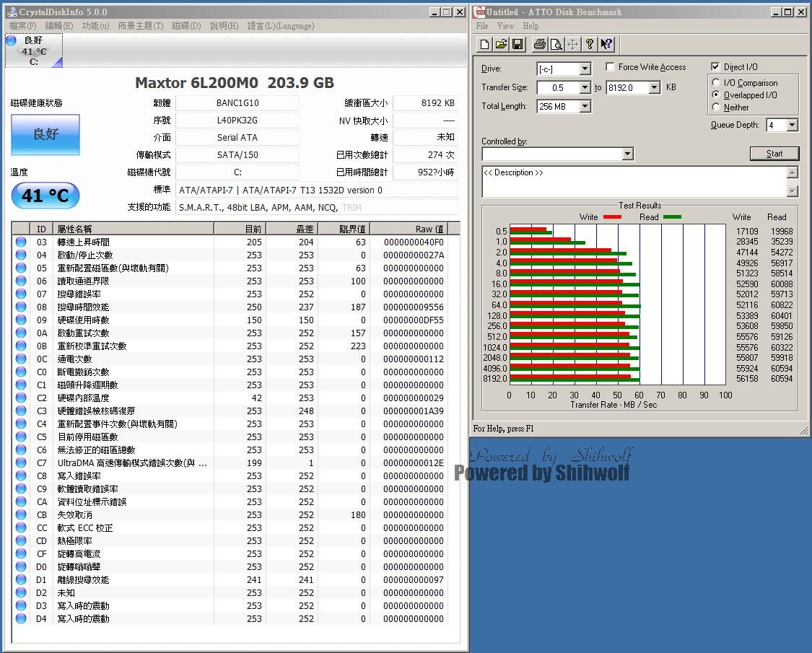Open the 磁碟(D) menu in CrystalDiskInfo
The width and height of the screenshot is (812, 653).
coord(186,26)
